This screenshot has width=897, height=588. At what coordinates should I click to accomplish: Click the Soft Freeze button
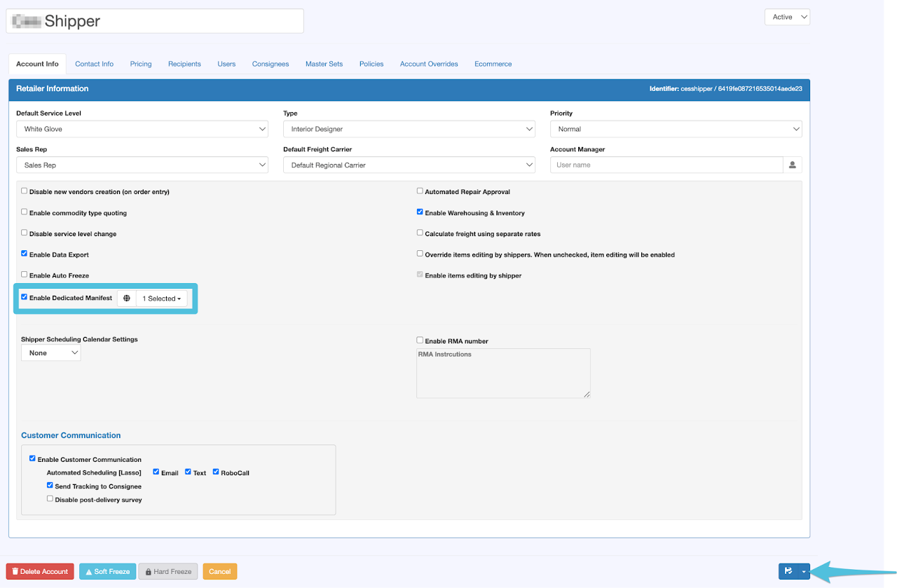coord(107,571)
